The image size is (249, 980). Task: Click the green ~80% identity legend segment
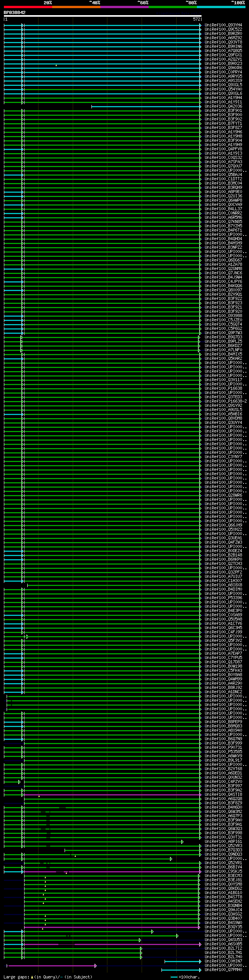(x=173, y=7)
